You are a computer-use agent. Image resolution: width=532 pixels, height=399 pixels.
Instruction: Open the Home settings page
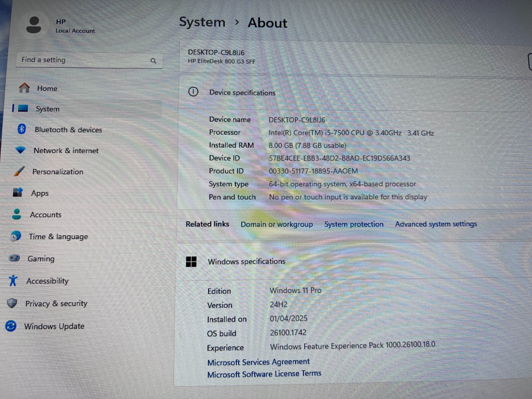(47, 88)
